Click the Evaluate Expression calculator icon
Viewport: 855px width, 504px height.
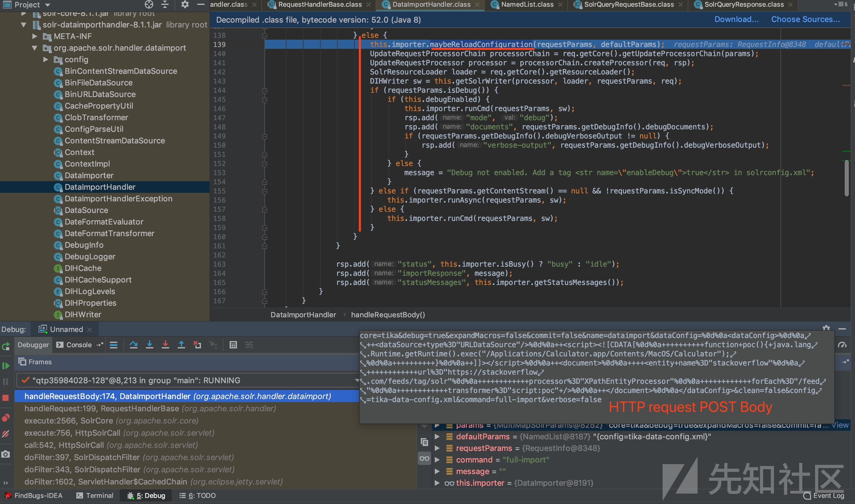coord(233,345)
